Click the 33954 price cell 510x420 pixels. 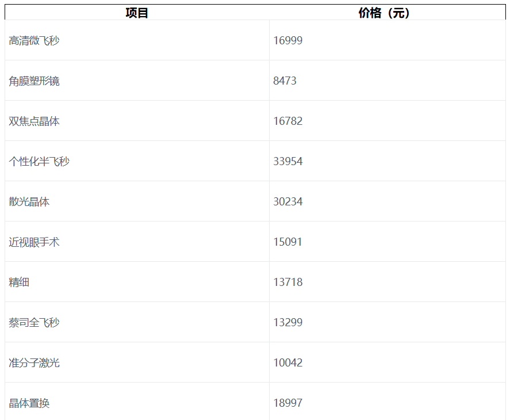287,161
